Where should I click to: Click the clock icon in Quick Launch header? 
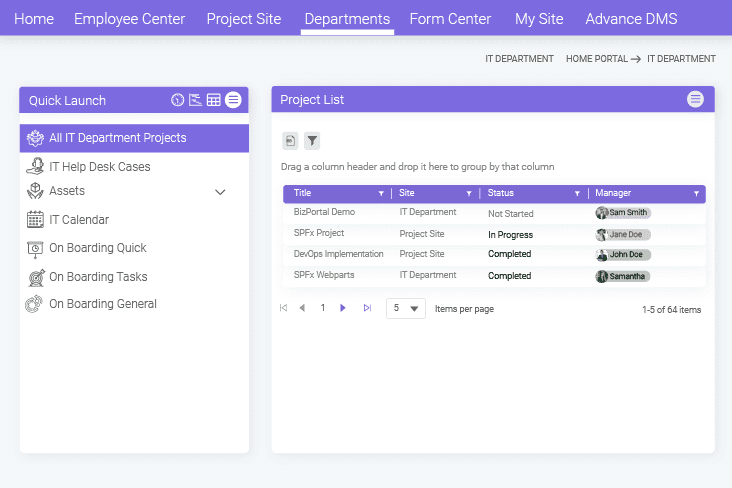point(177,100)
